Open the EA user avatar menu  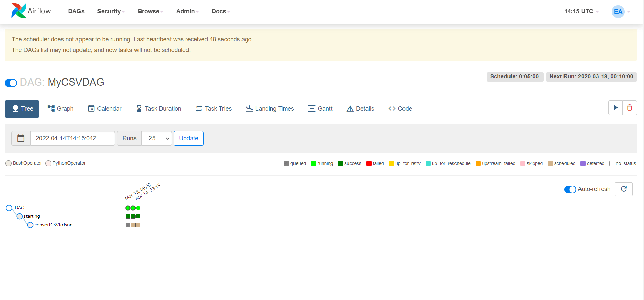coord(618,12)
